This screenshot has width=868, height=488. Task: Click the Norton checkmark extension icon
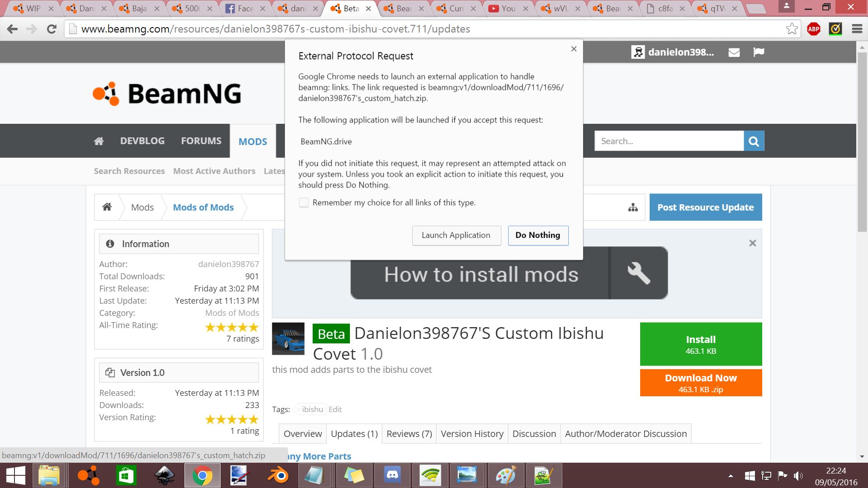[835, 29]
